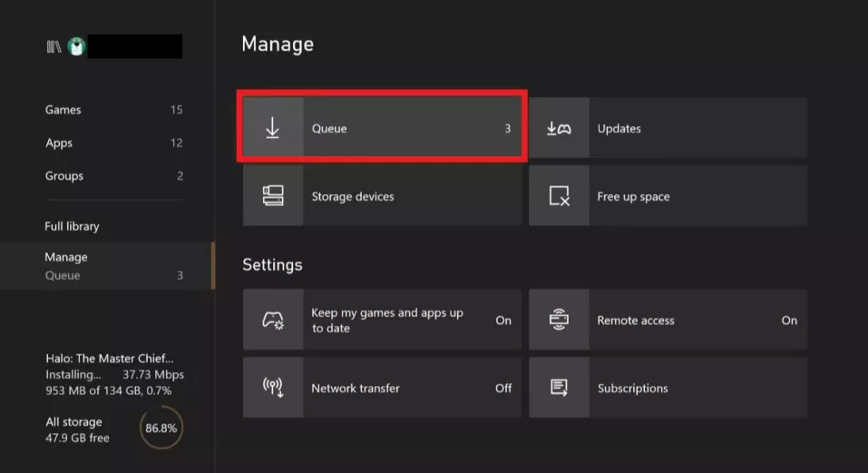
Task: Click the 86.8% storage usage ring
Action: tap(161, 429)
